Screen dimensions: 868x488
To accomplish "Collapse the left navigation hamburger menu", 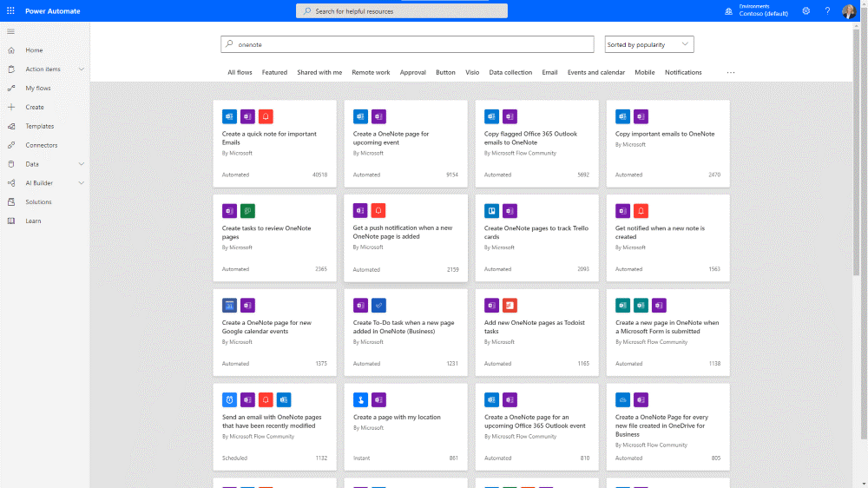I will click(x=10, y=31).
